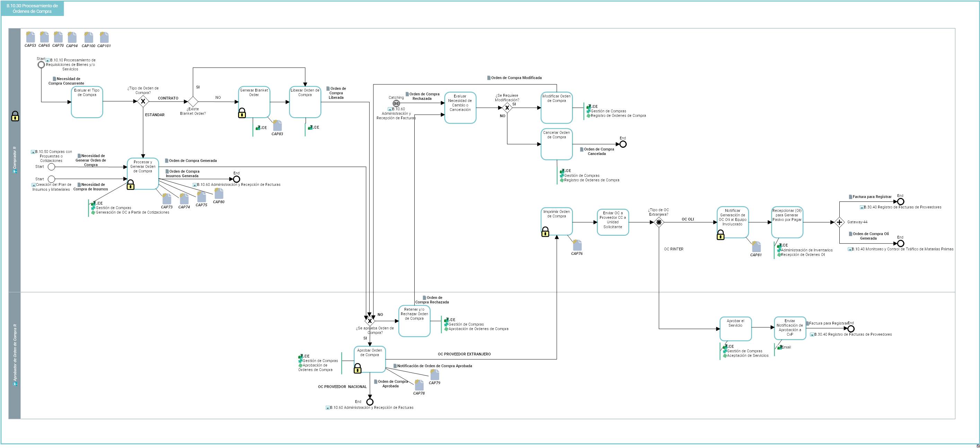Click the ¿Existe Blanket Order? gateway diamond
Viewport: 980px width, 448px height.
193,101
